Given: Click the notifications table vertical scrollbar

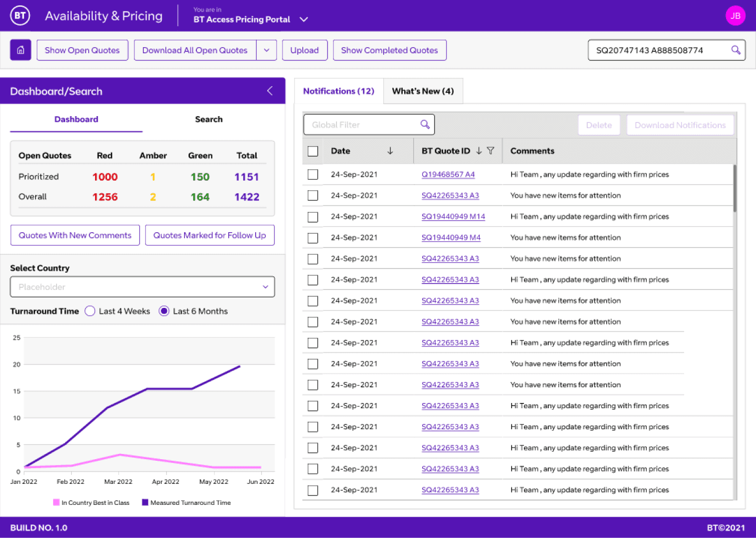Looking at the screenshot, I should point(734,188).
